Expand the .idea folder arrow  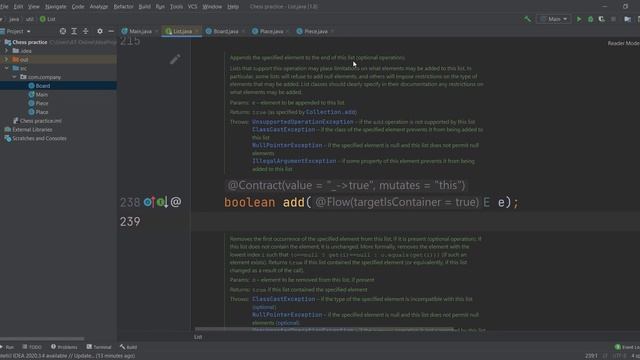pos(7,51)
